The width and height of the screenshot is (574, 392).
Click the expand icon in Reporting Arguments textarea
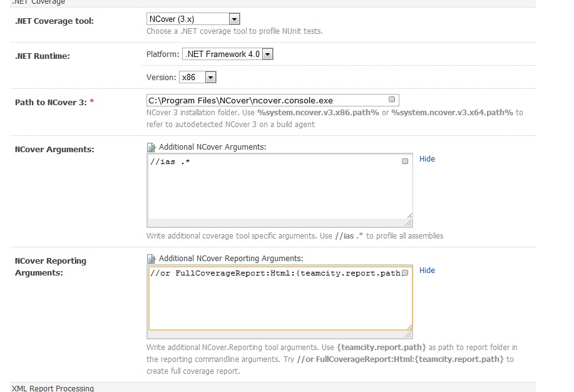point(405,272)
